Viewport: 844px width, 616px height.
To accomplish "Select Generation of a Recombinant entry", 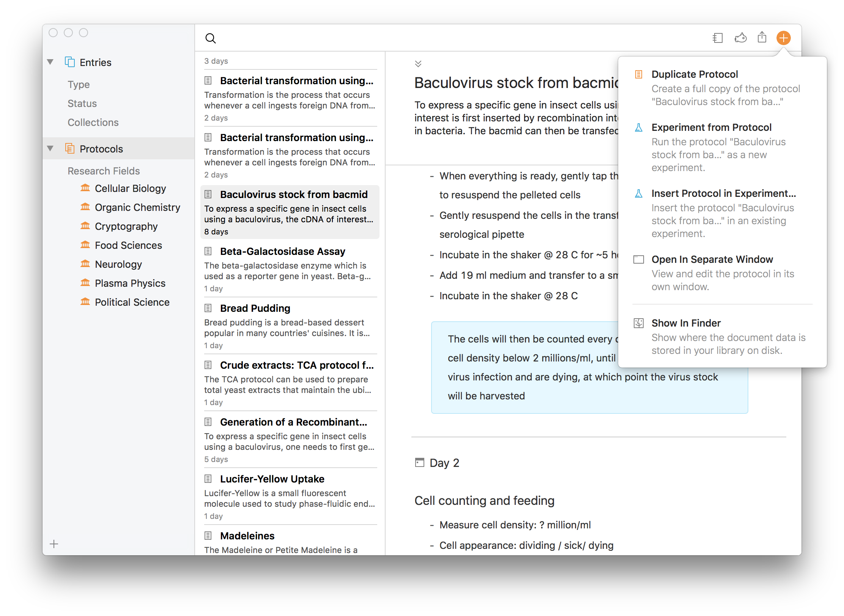I will pyautogui.click(x=290, y=440).
